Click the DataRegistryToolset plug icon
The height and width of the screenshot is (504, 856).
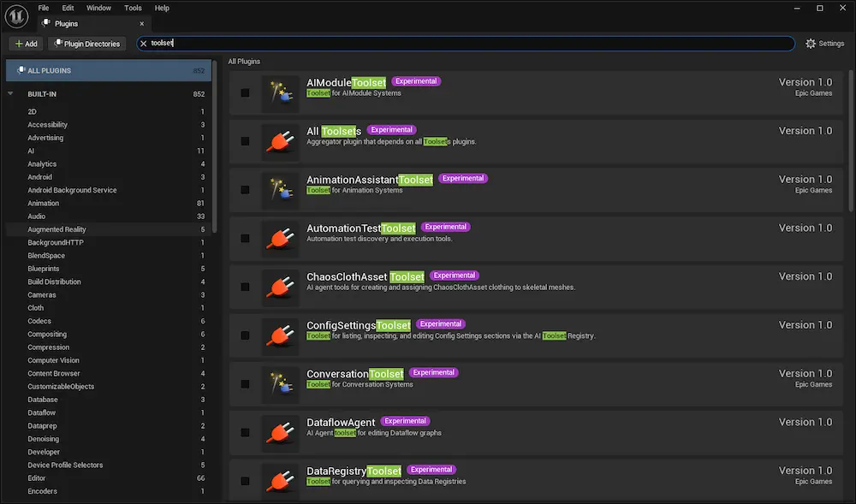(280, 482)
